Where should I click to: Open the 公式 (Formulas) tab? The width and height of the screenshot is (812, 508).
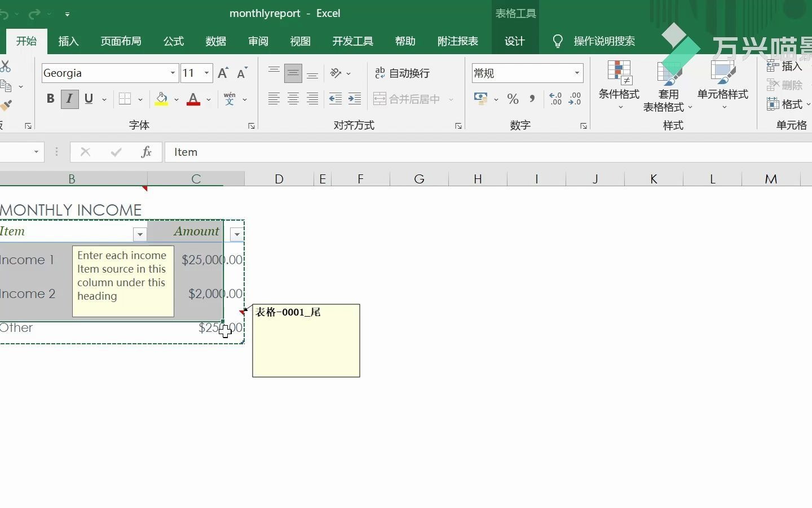[x=174, y=41]
